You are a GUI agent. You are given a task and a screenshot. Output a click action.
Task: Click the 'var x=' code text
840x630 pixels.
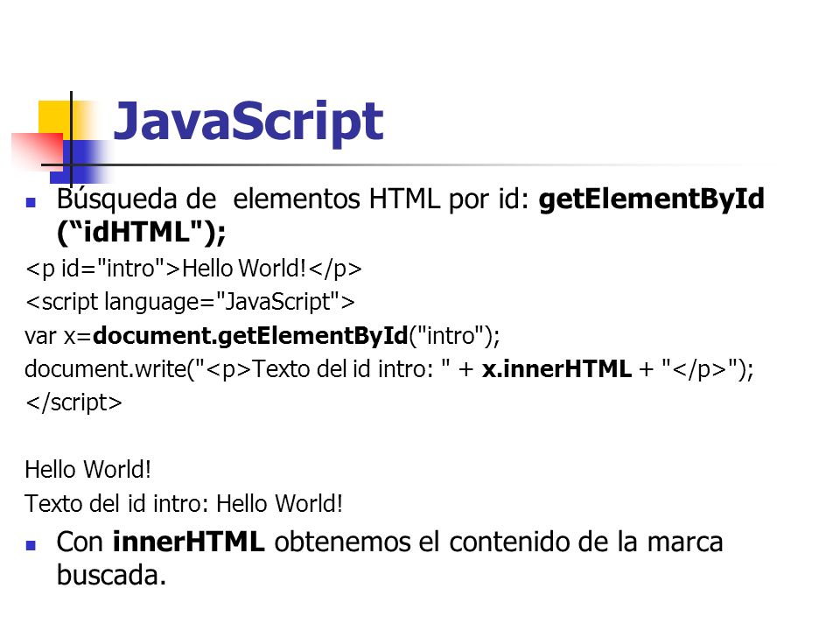click(59, 336)
